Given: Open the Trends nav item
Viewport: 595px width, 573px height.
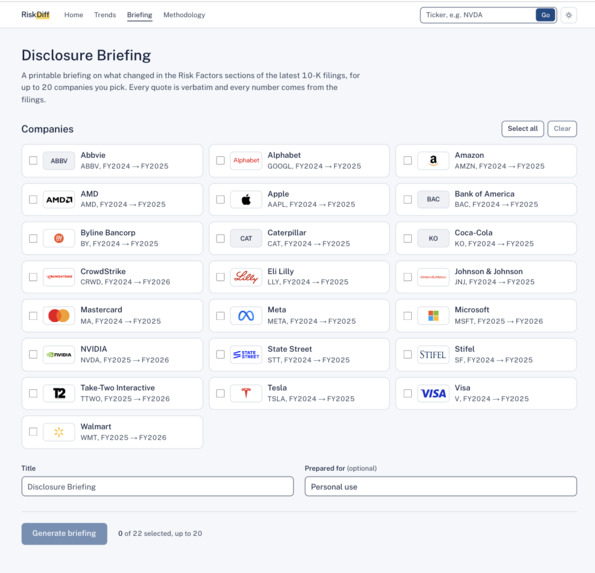Looking at the screenshot, I should point(105,15).
